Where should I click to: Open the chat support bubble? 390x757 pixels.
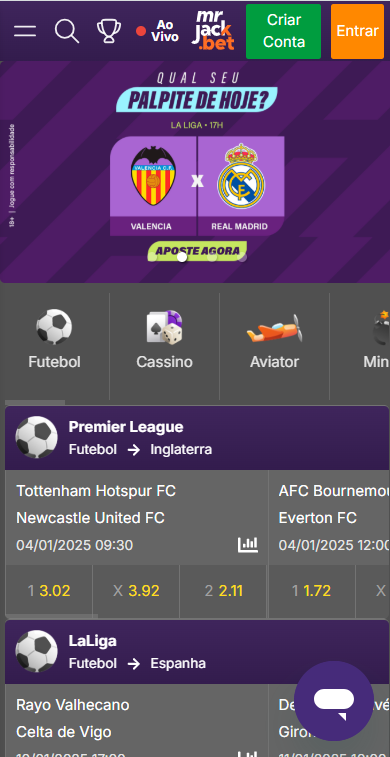[334, 701]
